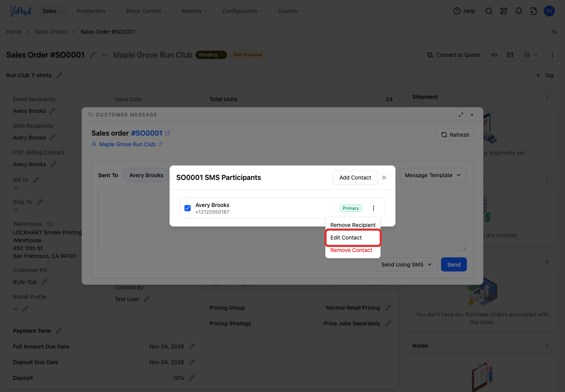This screenshot has width=565, height=392.
Task: Open the Reports menu
Action: click(x=194, y=11)
